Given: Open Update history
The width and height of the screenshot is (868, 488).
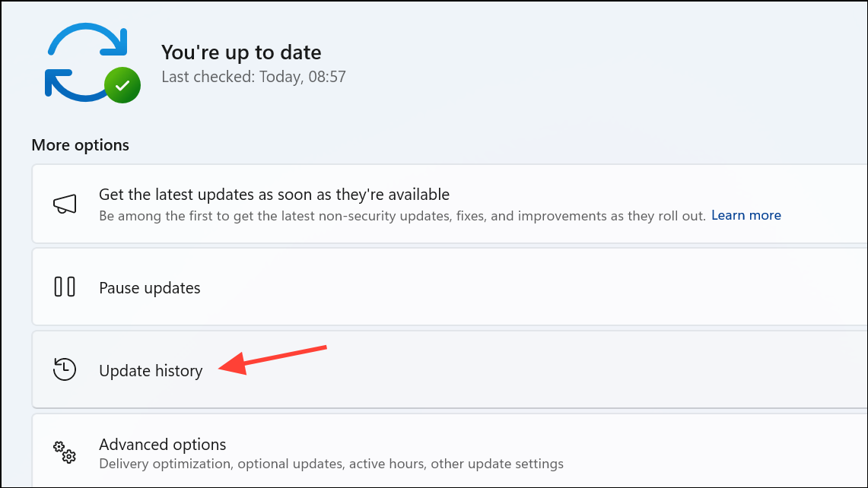Looking at the screenshot, I should (151, 370).
